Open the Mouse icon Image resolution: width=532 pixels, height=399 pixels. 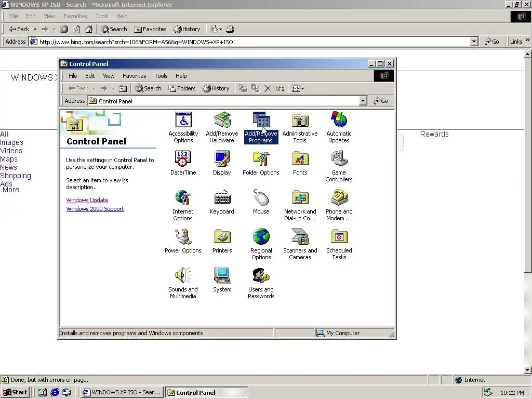coord(261,202)
